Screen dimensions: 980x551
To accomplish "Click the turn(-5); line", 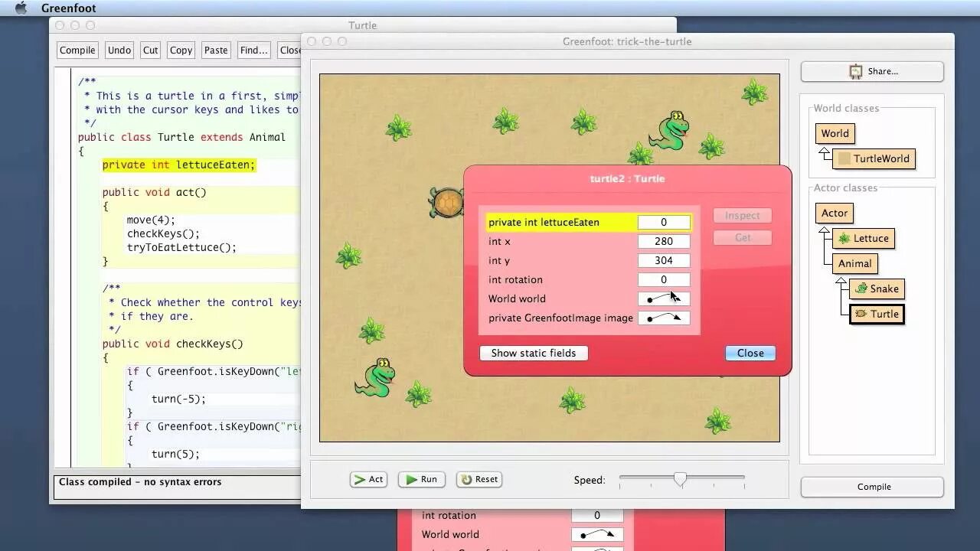I will 178,399.
